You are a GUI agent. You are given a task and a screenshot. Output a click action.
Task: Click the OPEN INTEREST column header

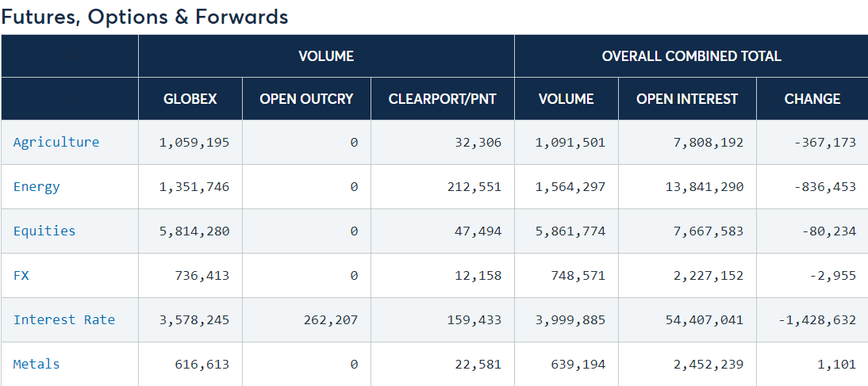click(687, 98)
